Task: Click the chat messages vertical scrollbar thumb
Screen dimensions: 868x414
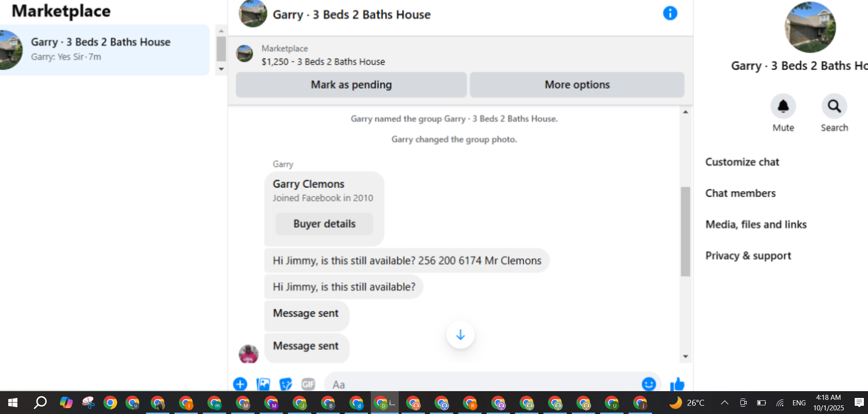Action: pyautogui.click(x=685, y=231)
